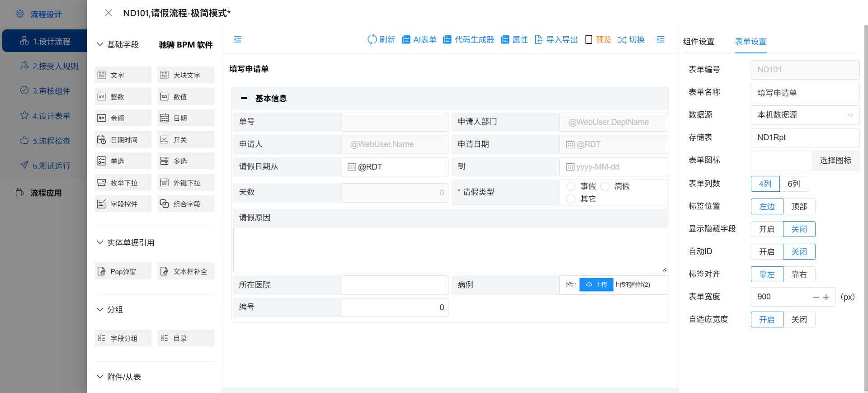The height and width of the screenshot is (393, 868).
Task: Turn 自动ID to 开启
Action: pos(767,251)
